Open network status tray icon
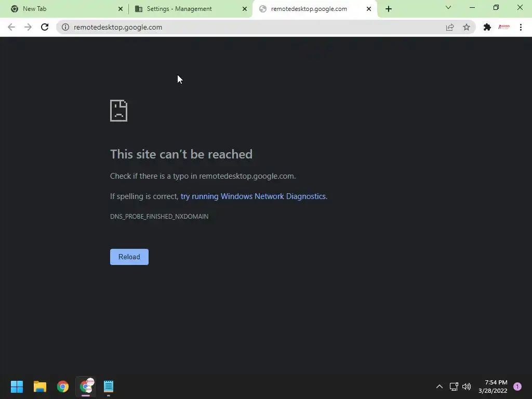The height and width of the screenshot is (399, 532). tap(454, 387)
